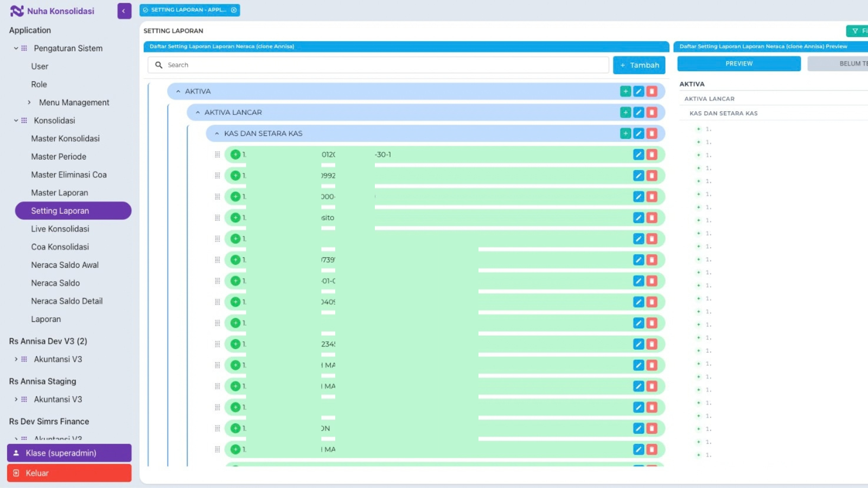The height and width of the screenshot is (488, 868).
Task: Close the Setting Laporan tab
Action: (x=234, y=10)
